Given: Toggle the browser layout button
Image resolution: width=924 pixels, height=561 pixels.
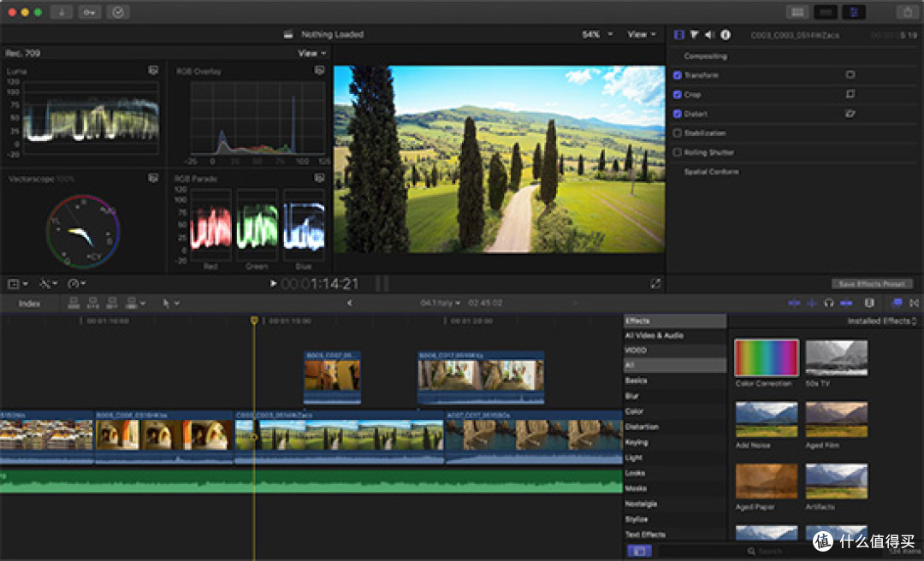Looking at the screenshot, I should point(797,12).
